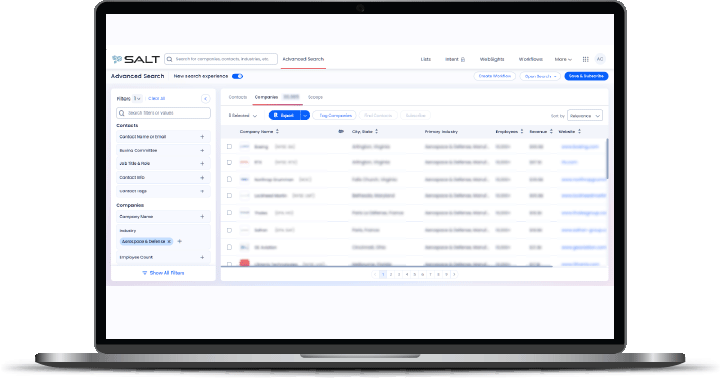Click the search icon in filter search box

coord(122,113)
